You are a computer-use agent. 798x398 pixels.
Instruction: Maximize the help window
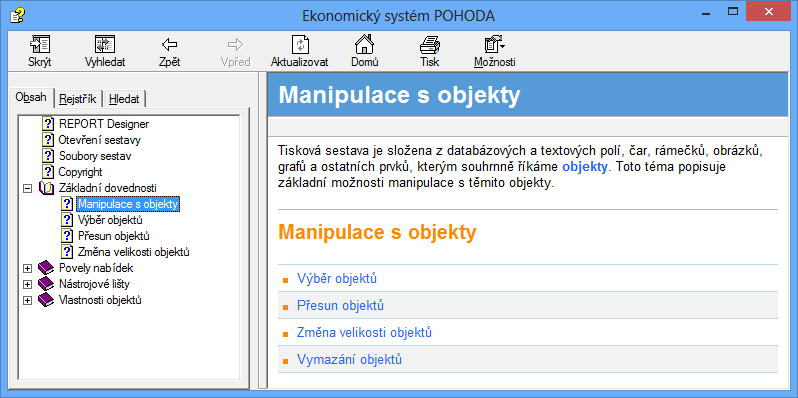point(733,11)
